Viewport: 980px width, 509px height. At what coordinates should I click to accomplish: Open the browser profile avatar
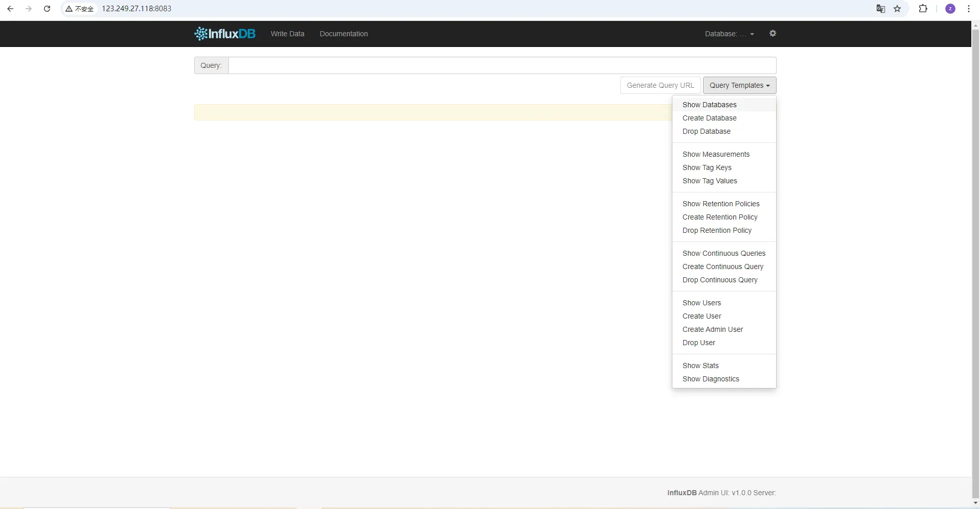coord(950,9)
